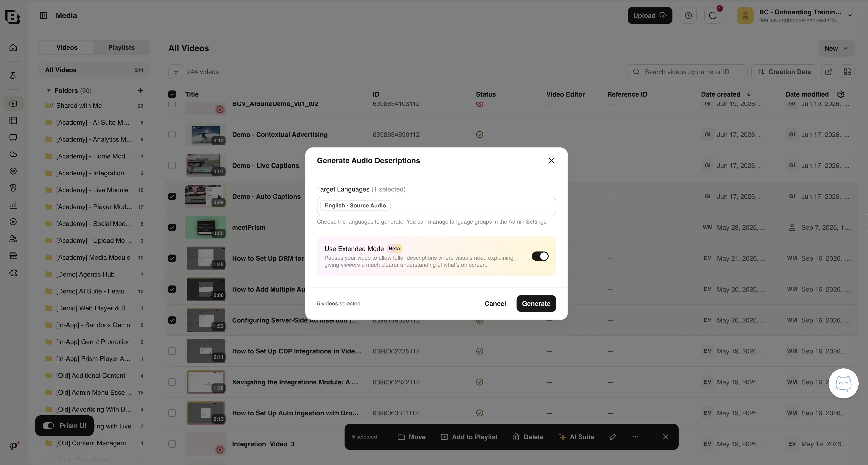868x465 pixels.
Task: Dismiss the selection action bar
Action: 665,437
